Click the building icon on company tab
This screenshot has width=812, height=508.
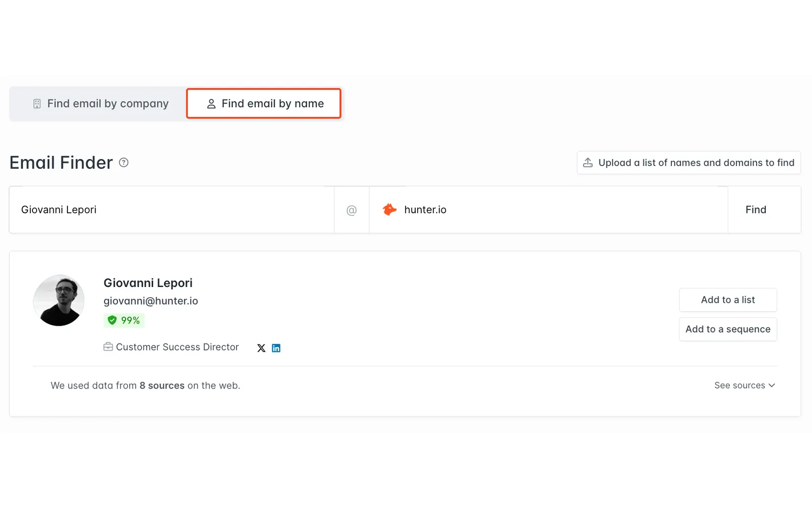tap(37, 104)
